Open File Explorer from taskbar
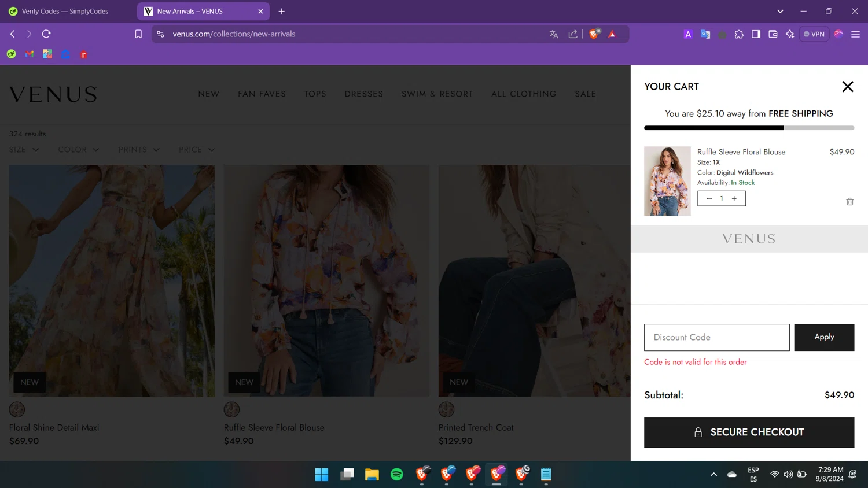The width and height of the screenshot is (868, 488). coord(372,475)
